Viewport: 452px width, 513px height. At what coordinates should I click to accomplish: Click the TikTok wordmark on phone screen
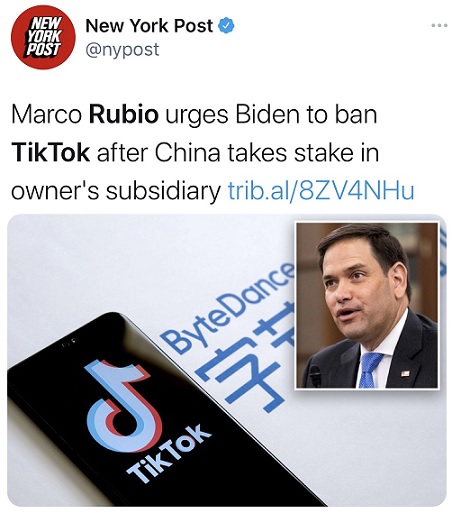click(169, 454)
